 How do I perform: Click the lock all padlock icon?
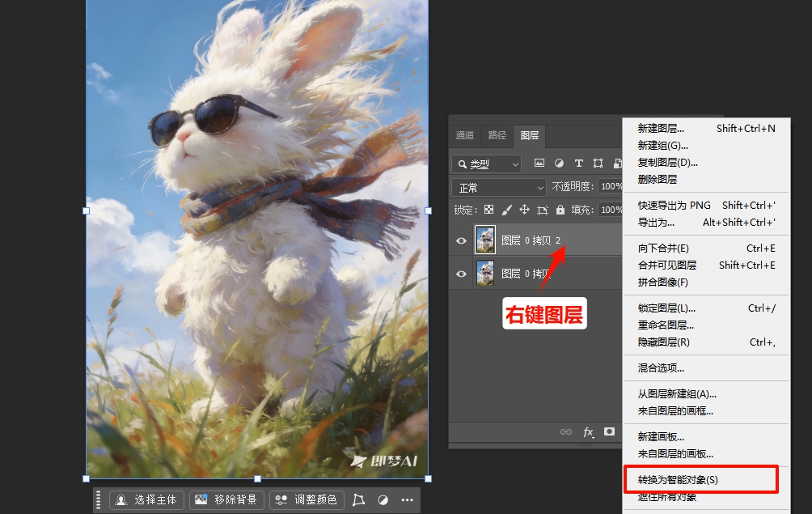(560, 209)
